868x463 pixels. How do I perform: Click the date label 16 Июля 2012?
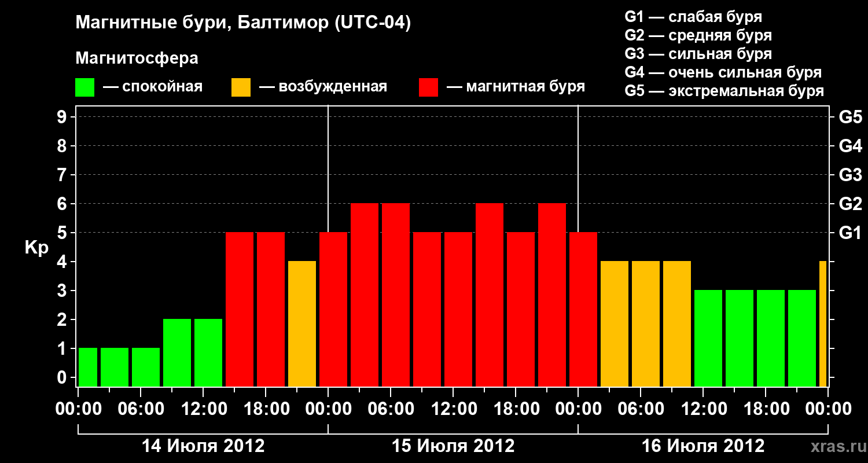pos(703,446)
